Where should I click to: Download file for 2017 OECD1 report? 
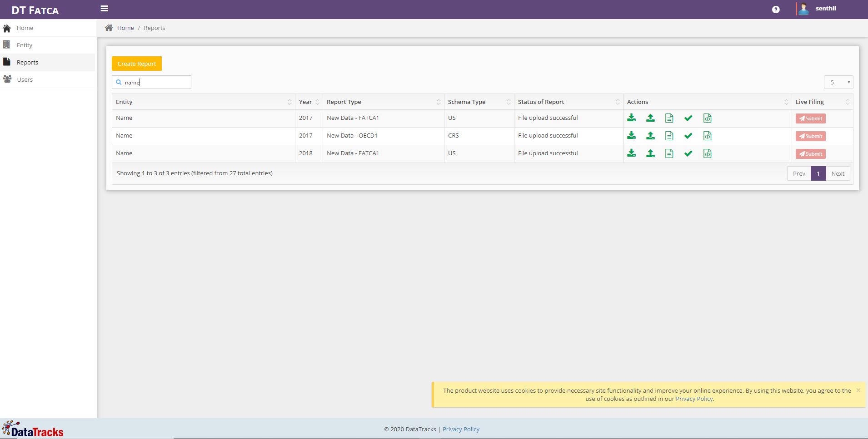[631, 136]
